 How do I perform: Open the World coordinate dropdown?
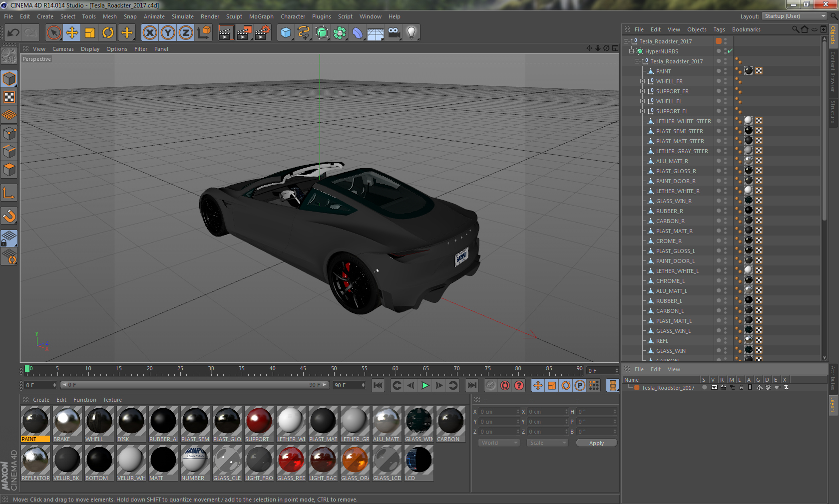(498, 443)
